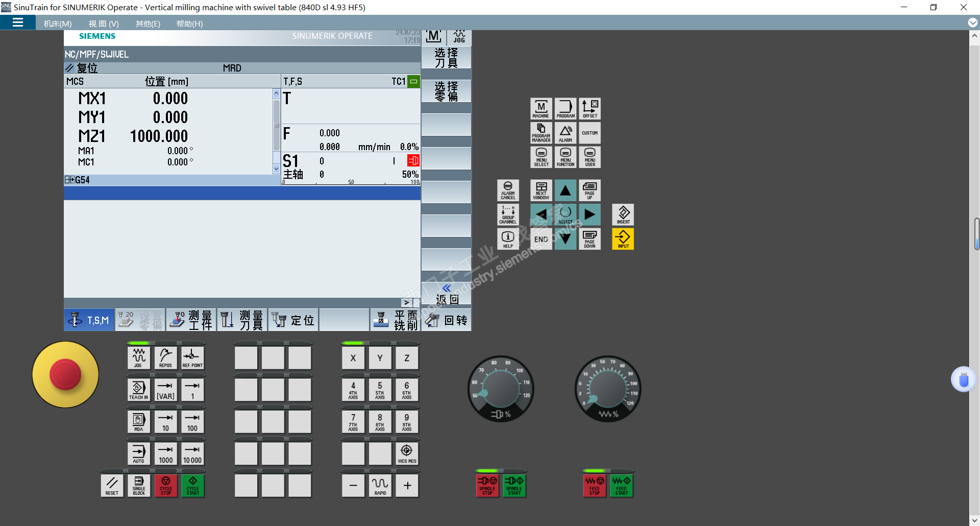
Task: Select increment 1 key
Action: pos(193,390)
